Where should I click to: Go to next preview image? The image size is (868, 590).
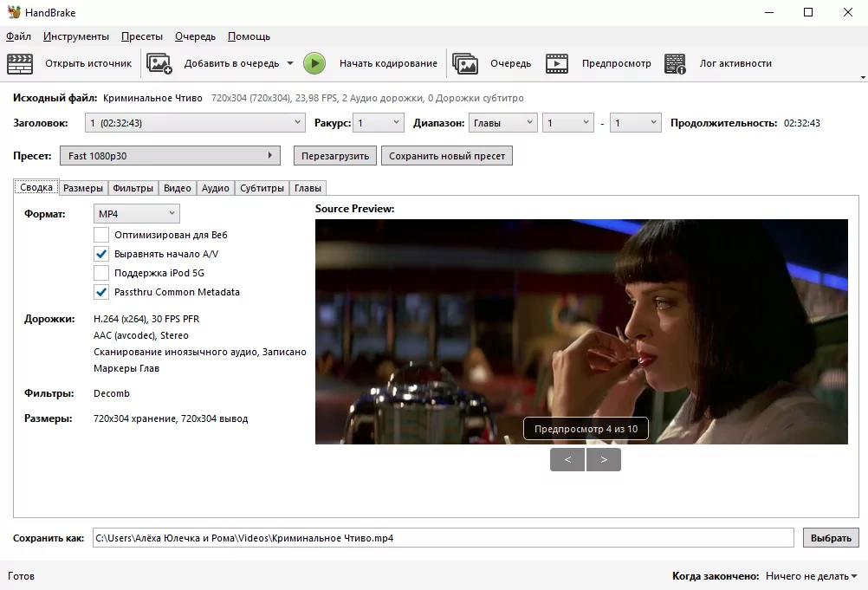click(x=604, y=460)
